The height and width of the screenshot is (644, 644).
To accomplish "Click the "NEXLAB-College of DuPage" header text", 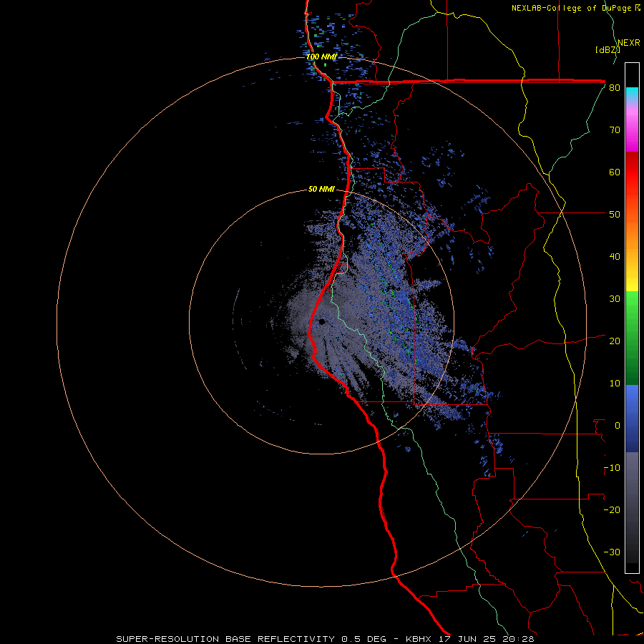I will [x=571, y=8].
